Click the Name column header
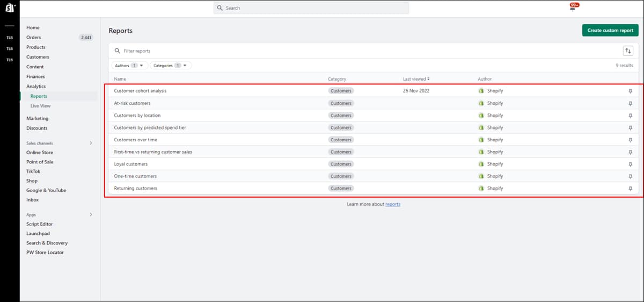Image resolution: width=644 pixels, height=302 pixels. (120, 79)
